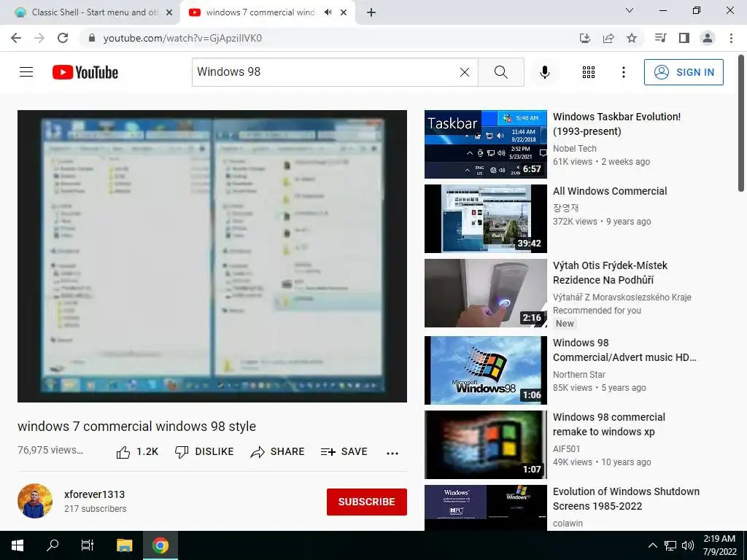Click the address bar URL

tap(182, 38)
